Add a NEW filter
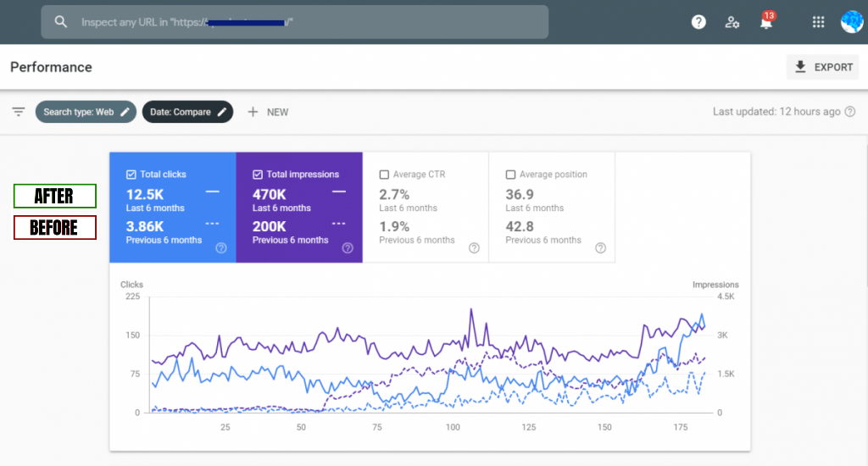This screenshot has height=466, width=868. (x=268, y=112)
